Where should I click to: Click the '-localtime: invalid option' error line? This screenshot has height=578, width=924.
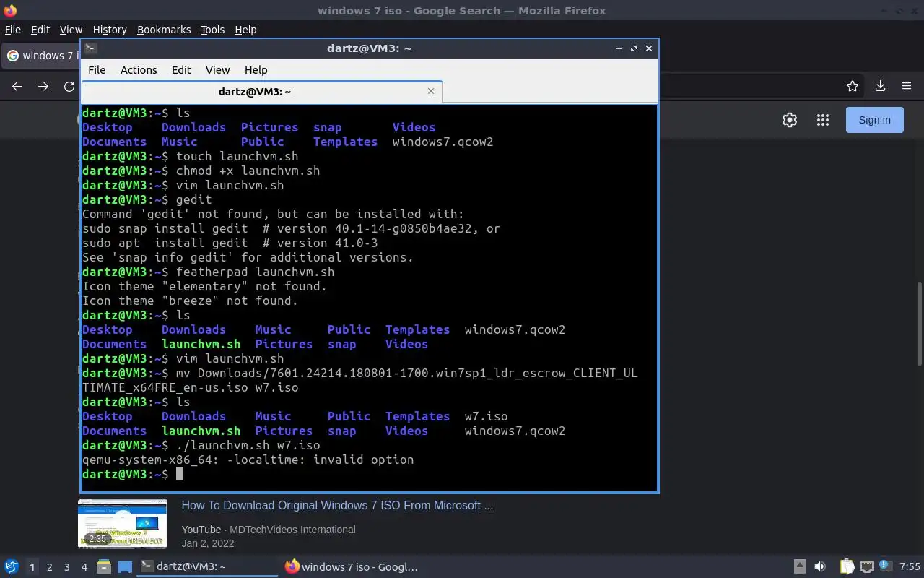click(248, 460)
